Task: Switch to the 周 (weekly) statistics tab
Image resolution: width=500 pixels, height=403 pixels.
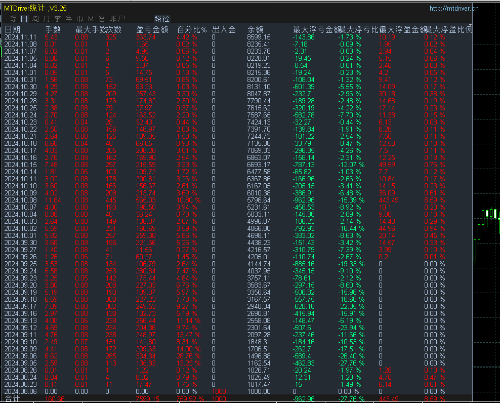Action: (35, 19)
